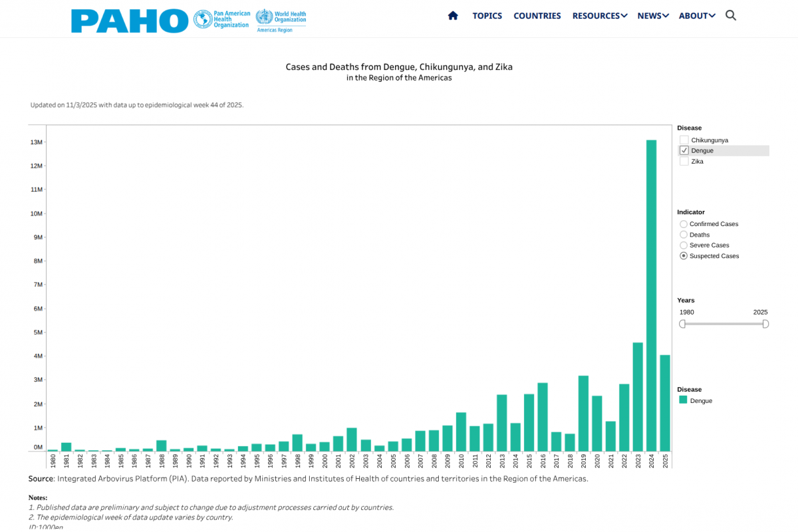Enable the Chikungunya disease checkbox
Screen dimensions: 798x532
tap(684, 140)
